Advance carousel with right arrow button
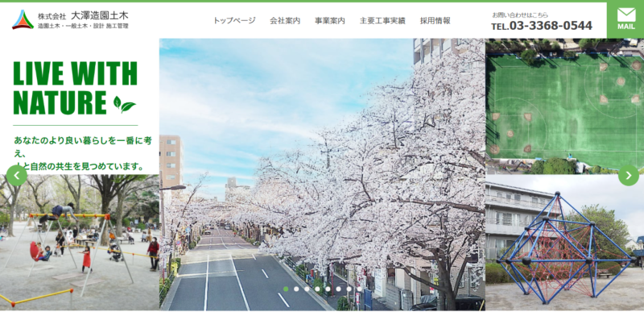Image resolution: width=644 pixels, height=312 pixels. (629, 176)
